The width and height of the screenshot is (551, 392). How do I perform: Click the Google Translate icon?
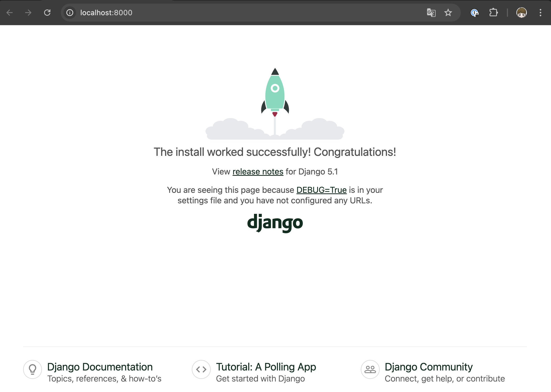pyautogui.click(x=431, y=13)
